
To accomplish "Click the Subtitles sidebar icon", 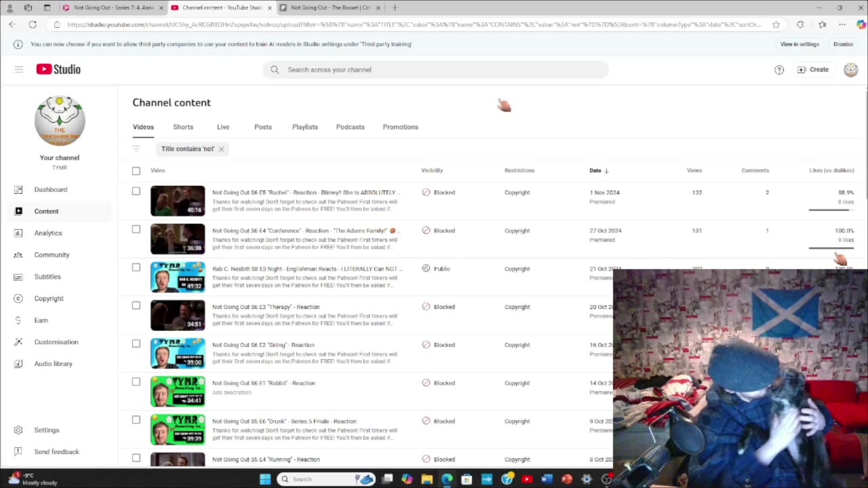I will tap(18, 277).
